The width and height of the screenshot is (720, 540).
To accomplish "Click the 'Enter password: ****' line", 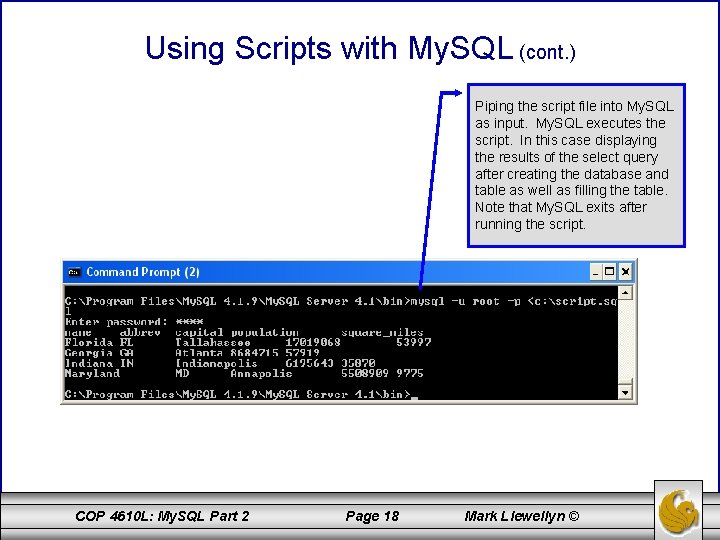I will coord(134,321).
